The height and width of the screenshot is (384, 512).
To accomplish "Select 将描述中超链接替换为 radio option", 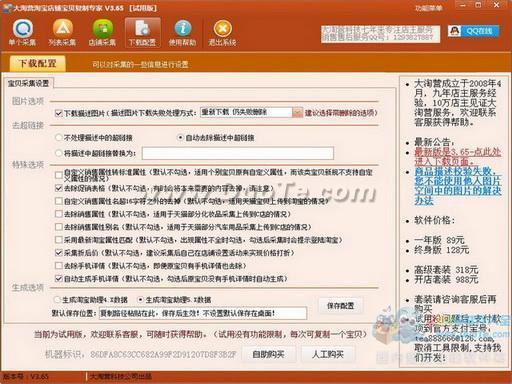I will (x=59, y=153).
